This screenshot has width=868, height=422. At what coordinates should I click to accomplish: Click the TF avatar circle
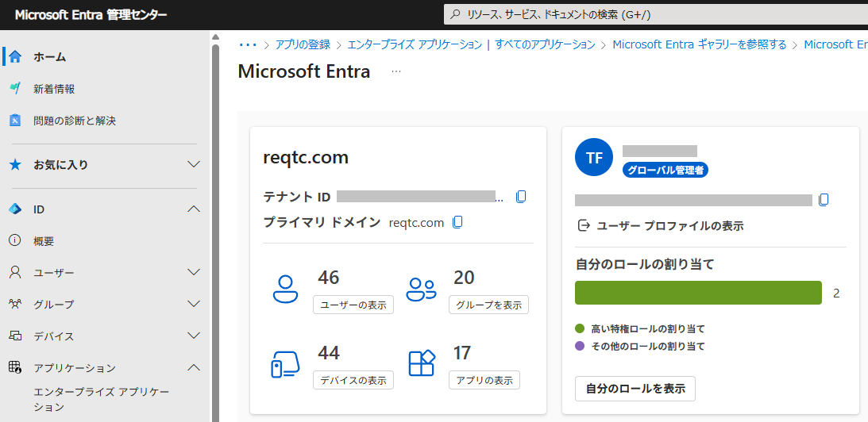tap(595, 158)
